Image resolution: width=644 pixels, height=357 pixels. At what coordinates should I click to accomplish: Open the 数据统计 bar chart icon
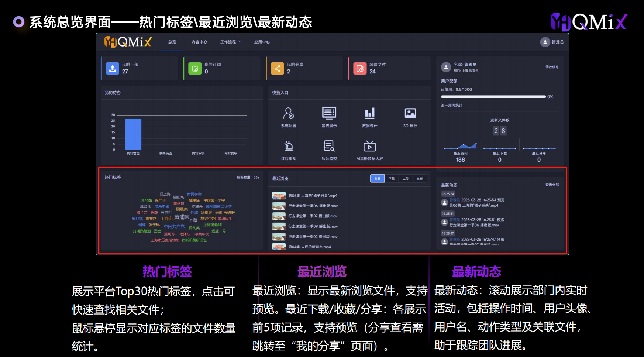coord(370,113)
